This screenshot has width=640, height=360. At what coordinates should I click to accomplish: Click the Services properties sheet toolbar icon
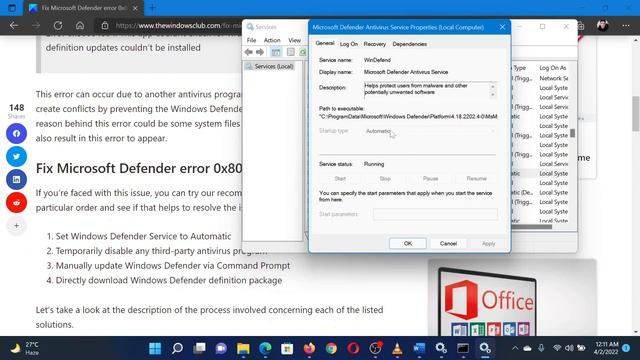tap(291, 52)
